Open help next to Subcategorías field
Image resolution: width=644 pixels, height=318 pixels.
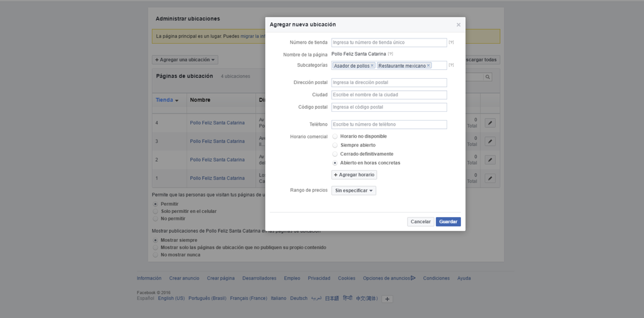tap(451, 65)
